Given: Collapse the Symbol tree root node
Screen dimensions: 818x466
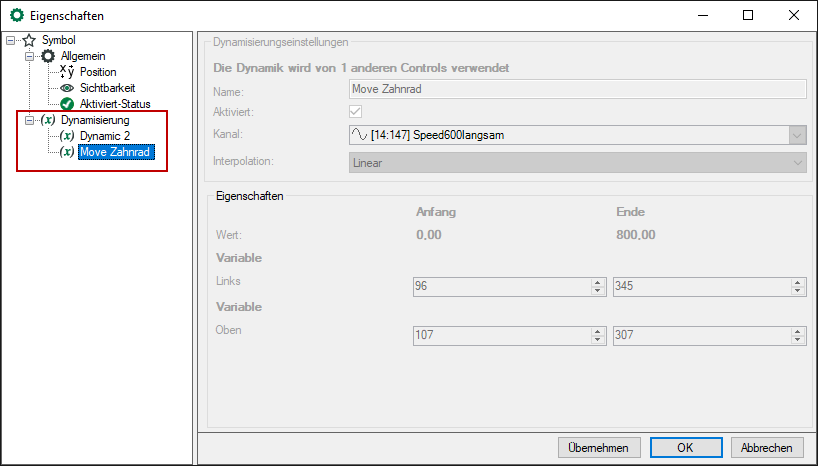Looking at the screenshot, I should [11, 40].
